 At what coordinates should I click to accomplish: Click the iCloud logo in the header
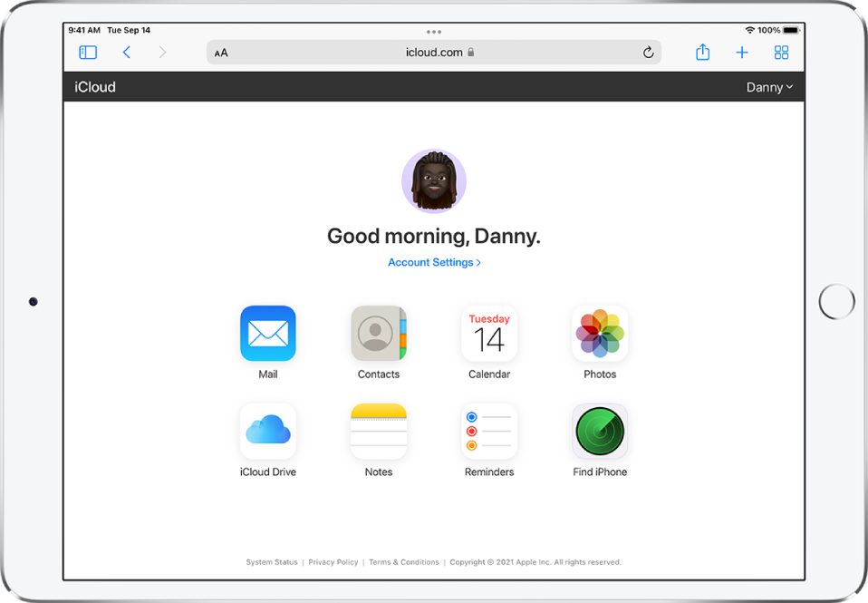(95, 87)
